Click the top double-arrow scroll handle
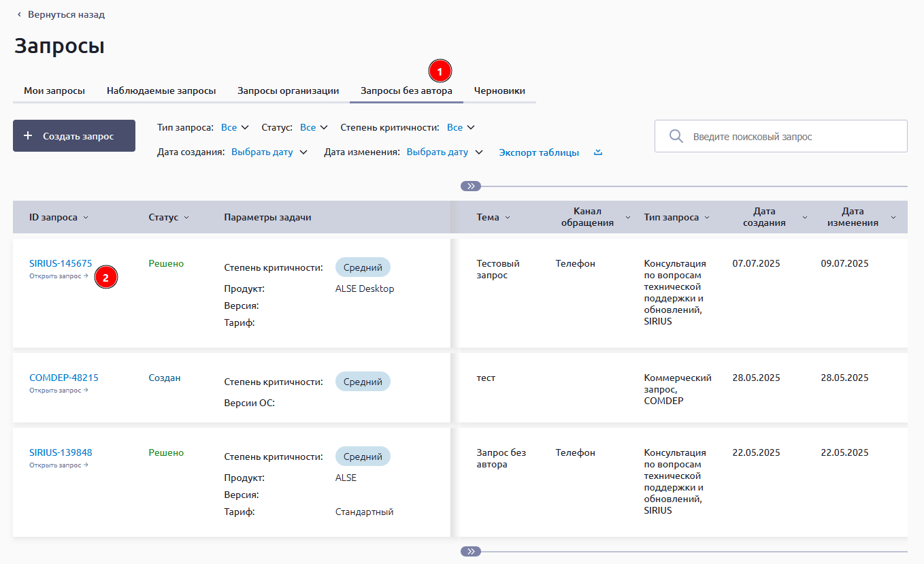The height and width of the screenshot is (564, 924). tap(470, 186)
